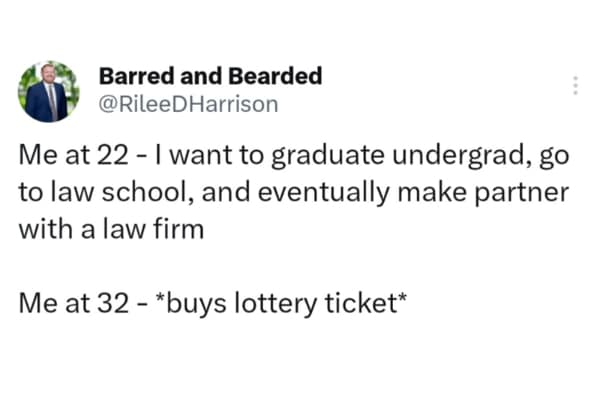Click the Barred and Bearded profile avatar
The image size is (600, 416).
pyautogui.click(x=48, y=90)
